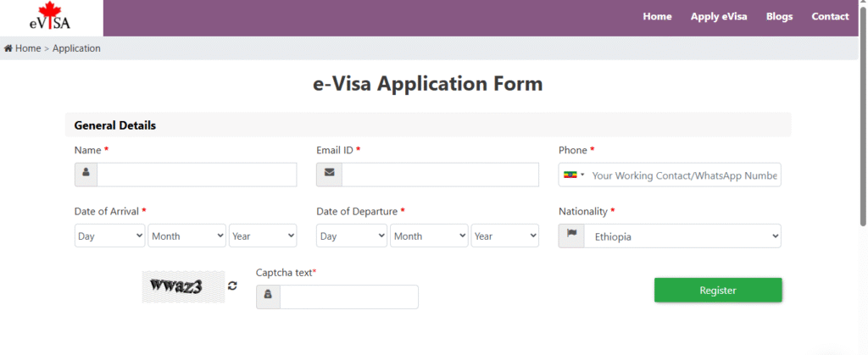The height and width of the screenshot is (355, 868).
Task: Click the Captcha text input field
Action: (x=348, y=297)
